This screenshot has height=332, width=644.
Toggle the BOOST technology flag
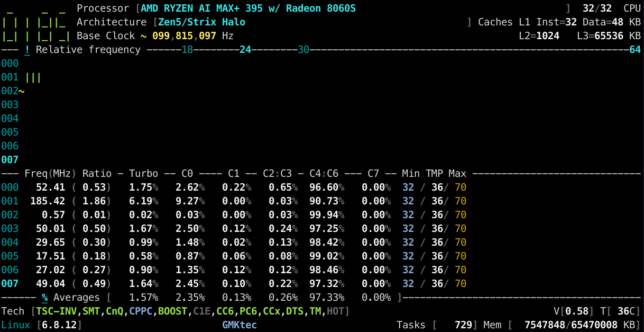(x=172, y=311)
